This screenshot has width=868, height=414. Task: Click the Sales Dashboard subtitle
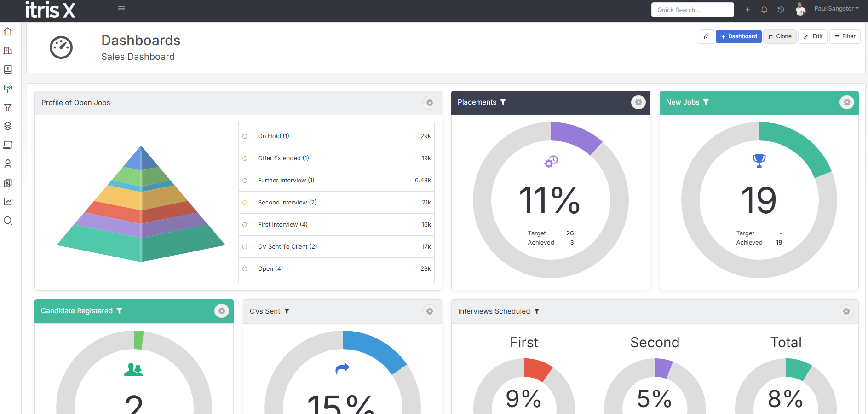pyautogui.click(x=138, y=57)
